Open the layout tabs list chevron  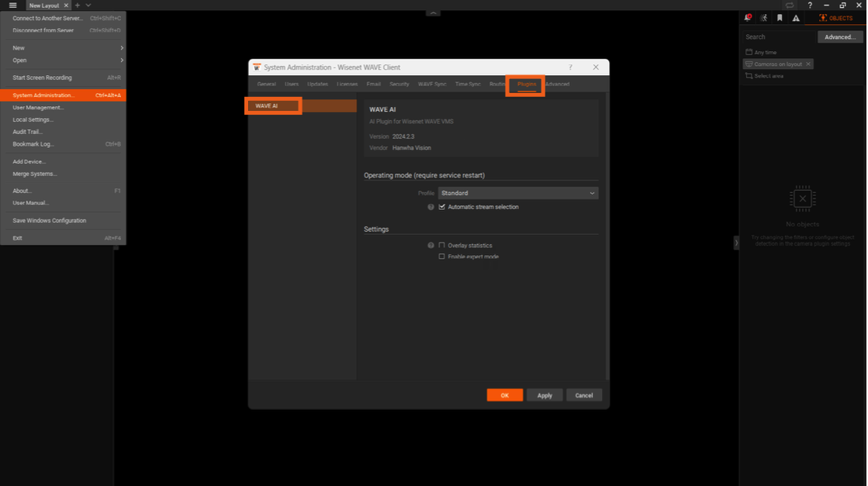click(88, 5)
